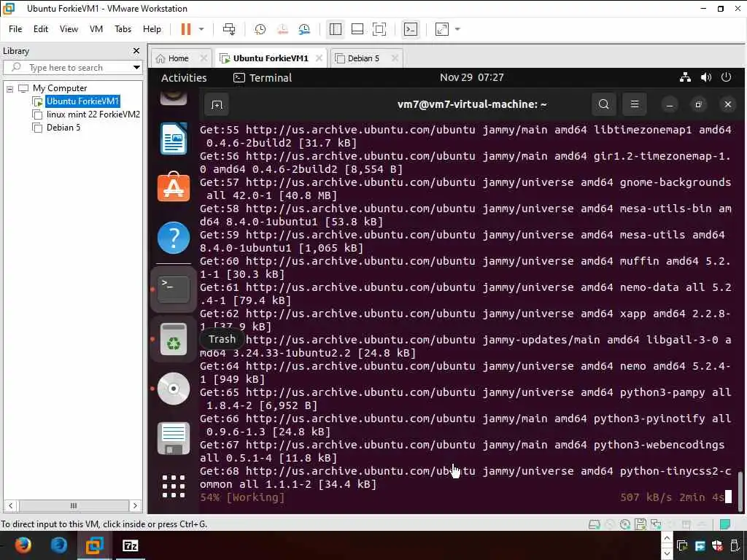Screen dimensions: 747x560
Task: Enter full screen mode icon
Action: (379, 29)
